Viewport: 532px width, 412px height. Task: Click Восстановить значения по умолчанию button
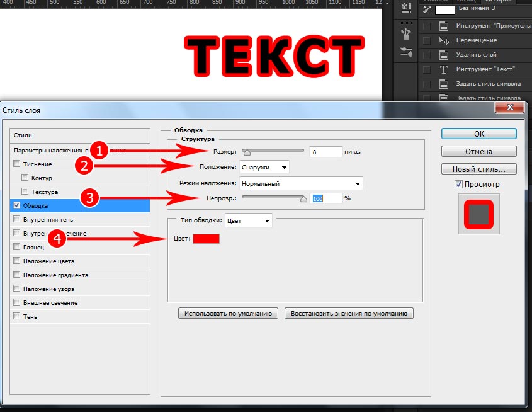pos(349,313)
